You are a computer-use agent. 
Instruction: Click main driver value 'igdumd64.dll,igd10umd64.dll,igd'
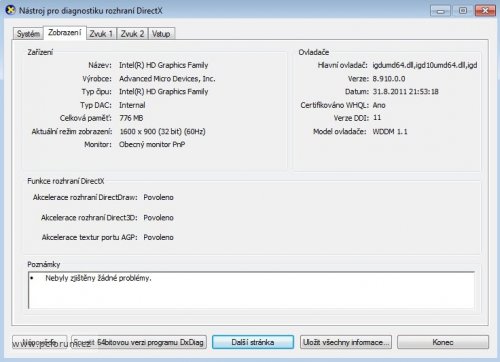[x=425, y=65]
